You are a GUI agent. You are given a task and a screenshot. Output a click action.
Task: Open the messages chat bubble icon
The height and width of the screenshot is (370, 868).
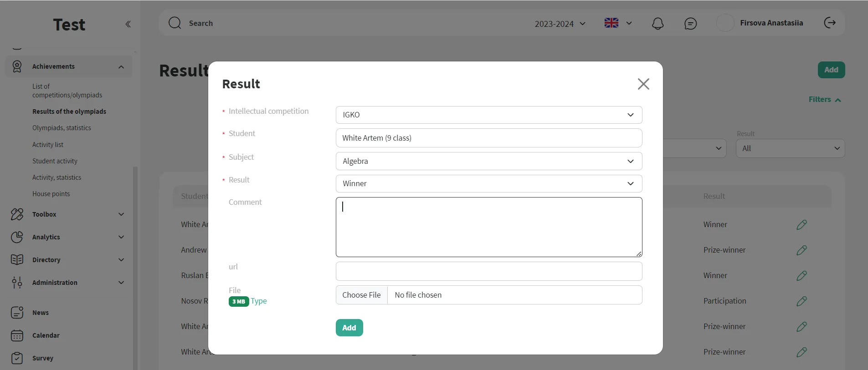click(690, 23)
